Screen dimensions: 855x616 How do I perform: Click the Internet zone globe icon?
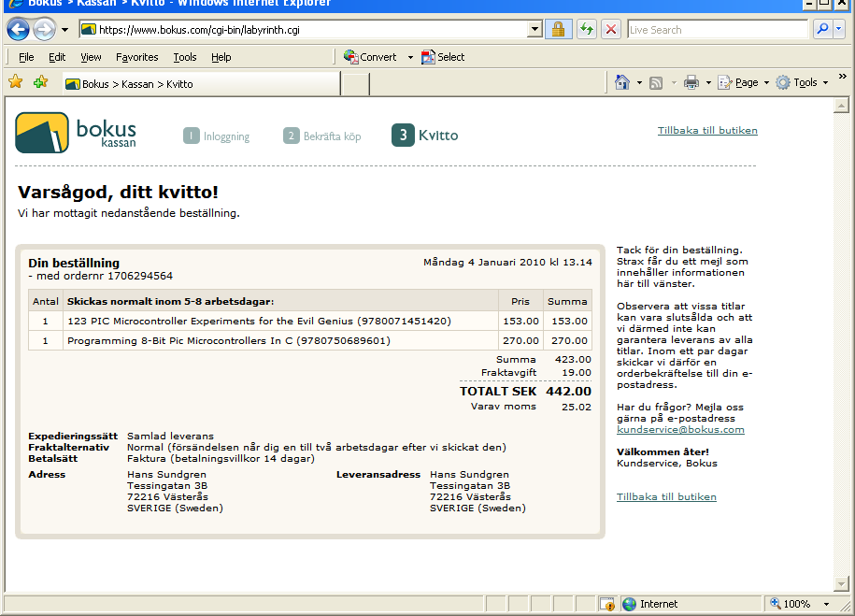tap(629, 604)
